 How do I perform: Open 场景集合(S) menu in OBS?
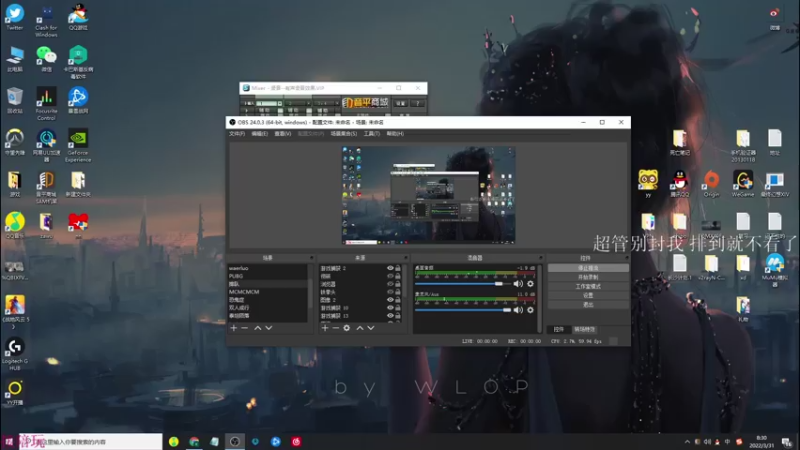(343, 134)
